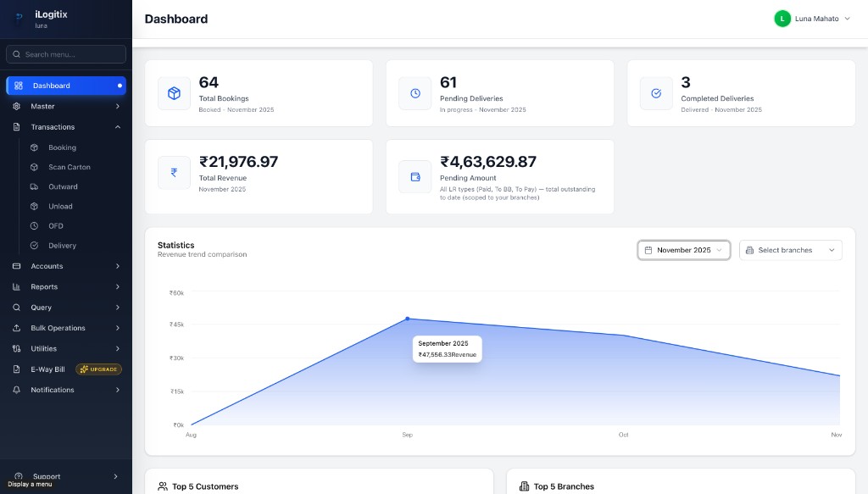Expand the Reports menu chevron
Viewport: 868px width, 494px height.
[x=117, y=286]
